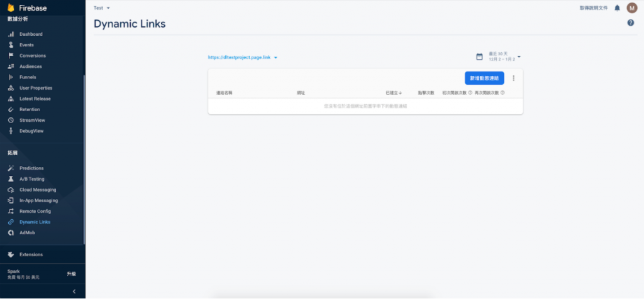Click the 再次開啟次數 column header
644x299 pixels.
tap(487, 93)
